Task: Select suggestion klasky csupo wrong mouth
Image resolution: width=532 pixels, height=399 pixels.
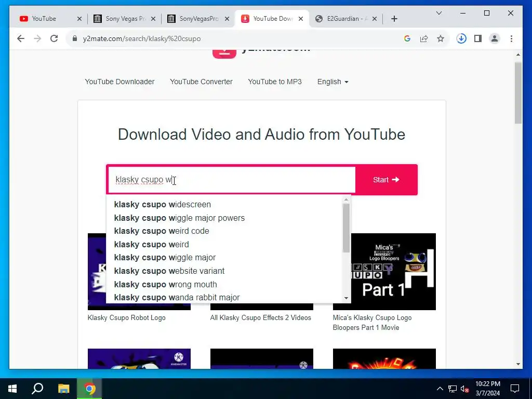Action: 224,284
